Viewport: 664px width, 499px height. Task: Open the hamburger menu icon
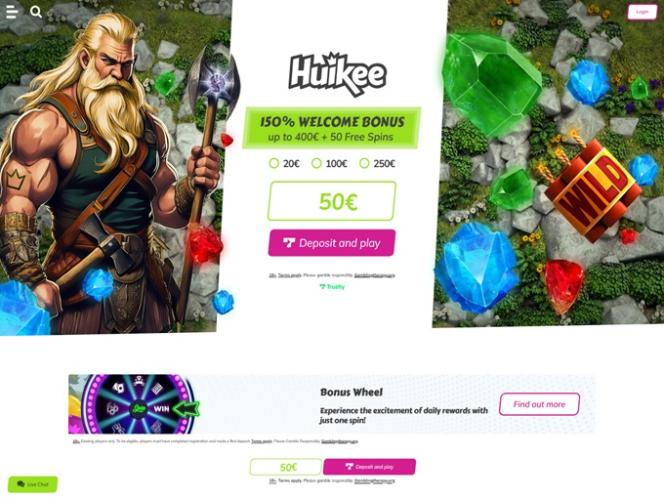(12, 11)
